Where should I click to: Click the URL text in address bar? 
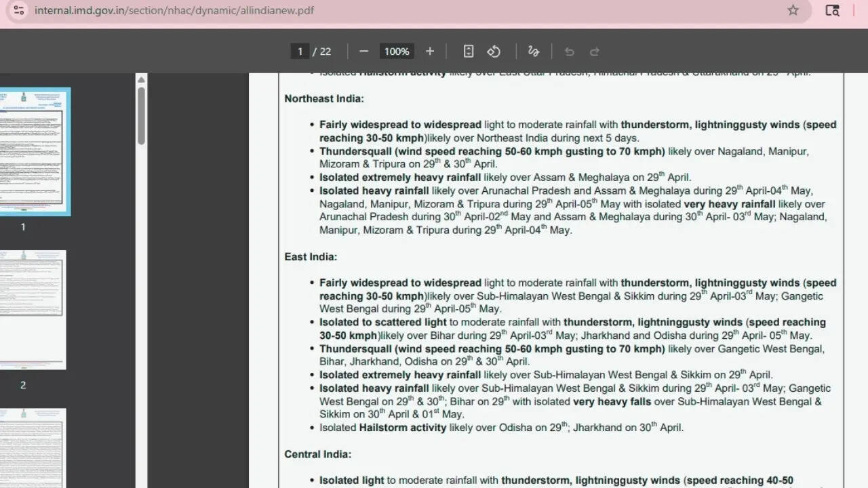pos(174,10)
